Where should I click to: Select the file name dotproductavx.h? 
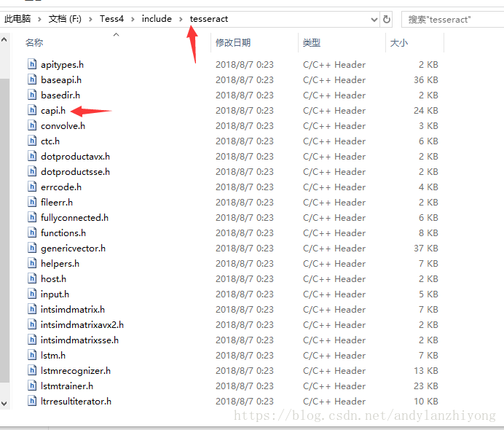75,156
